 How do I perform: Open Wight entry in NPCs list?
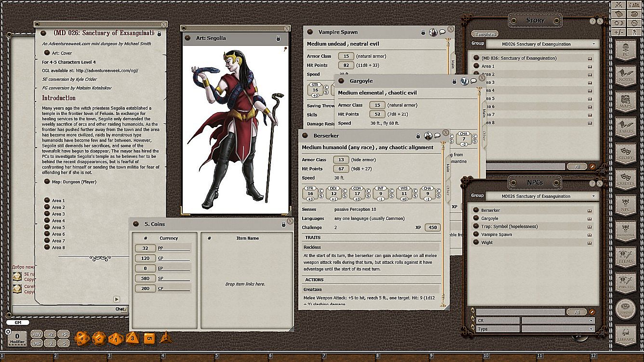click(x=487, y=243)
